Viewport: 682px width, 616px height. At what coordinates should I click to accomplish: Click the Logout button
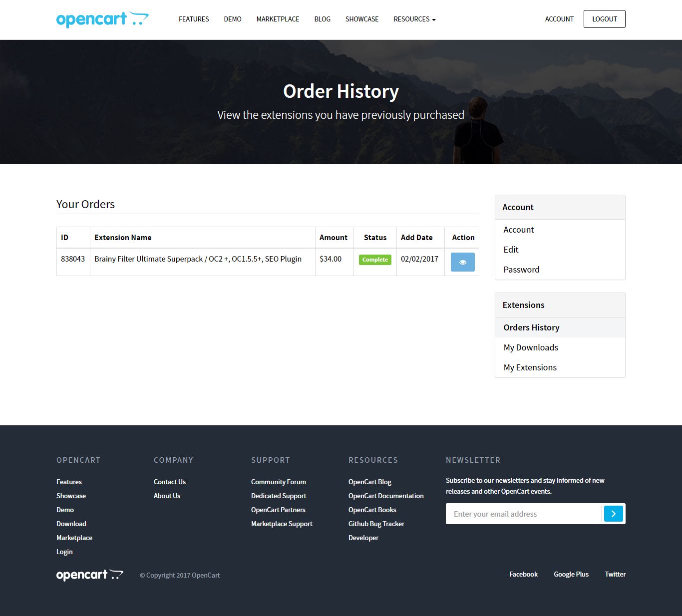(x=605, y=19)
